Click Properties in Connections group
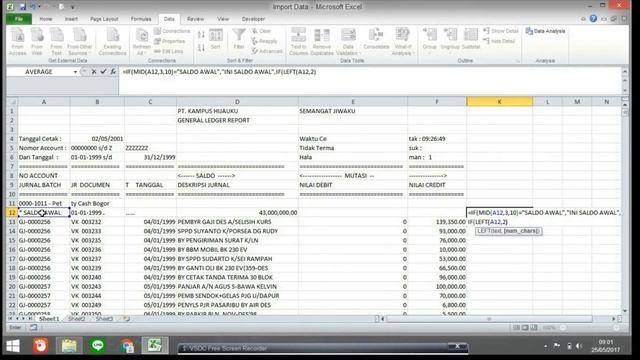The height and width of the screenshot is (360, 640). 170,41
